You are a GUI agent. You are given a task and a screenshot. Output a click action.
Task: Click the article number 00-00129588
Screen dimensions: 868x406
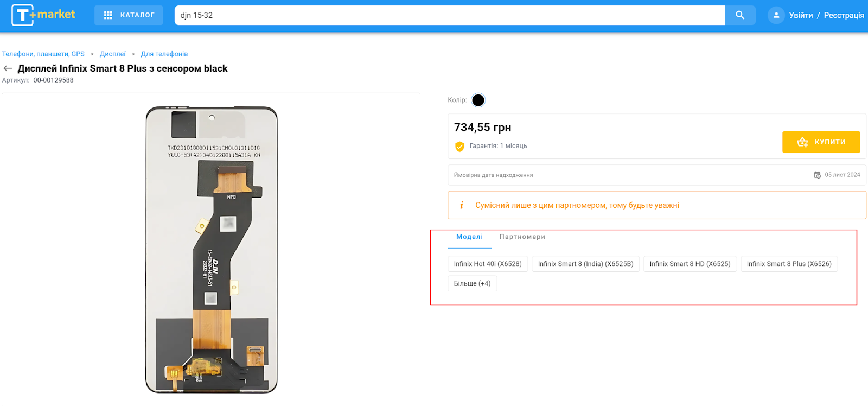[x=53, y=80]
